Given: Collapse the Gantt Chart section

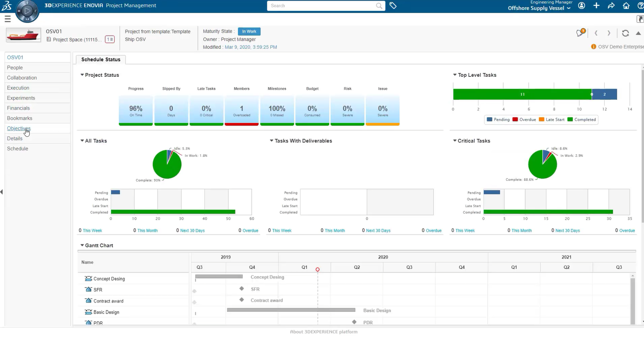Looking at the screenshot, I should [x=82, y=246].
